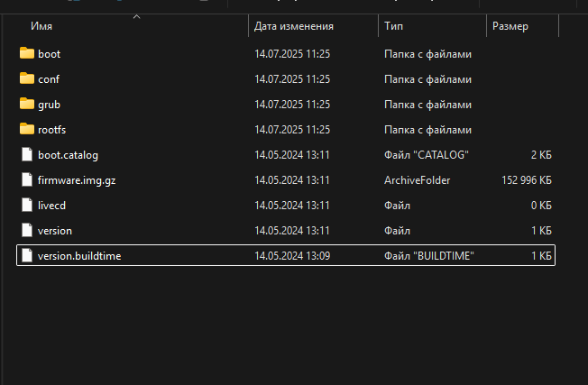Select the boot folder icon
588x385 pixels.
27,53
